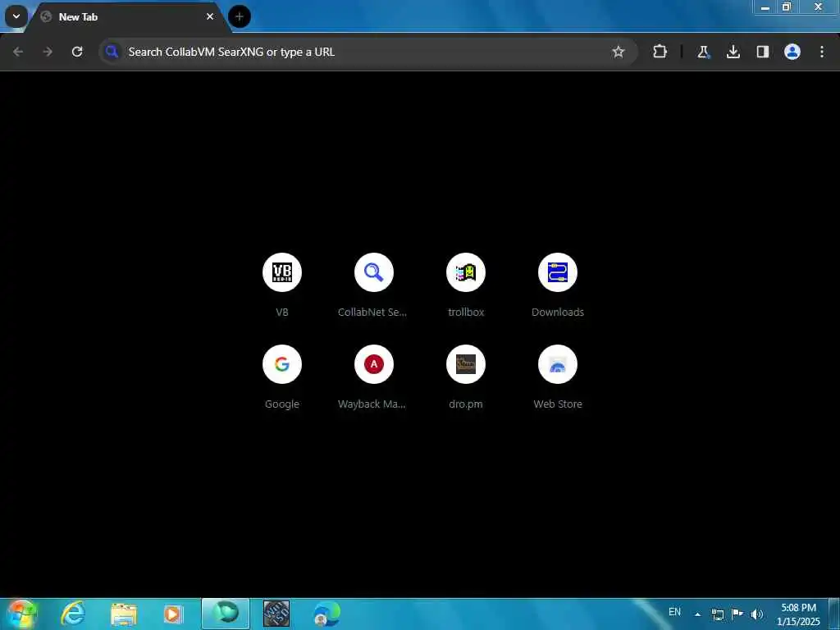Screen dimensions: 840x630
Task: Go back using the back arrow
Action: (x=18, y=52)
